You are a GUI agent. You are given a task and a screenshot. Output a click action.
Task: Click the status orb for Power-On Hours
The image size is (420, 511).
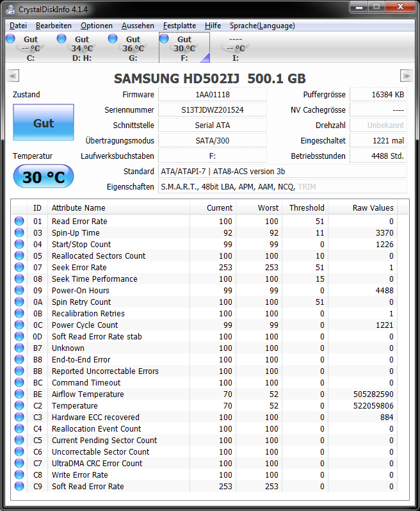[x=19, y=290]
